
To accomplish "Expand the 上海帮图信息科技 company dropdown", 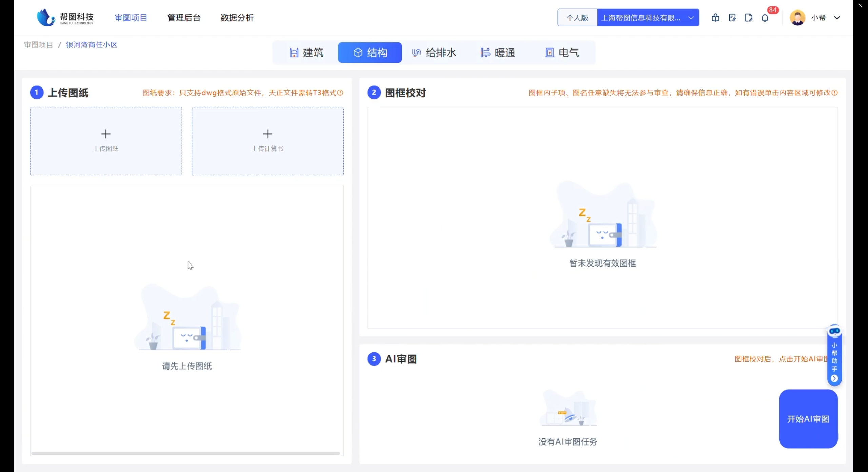I will click(691, 18).
